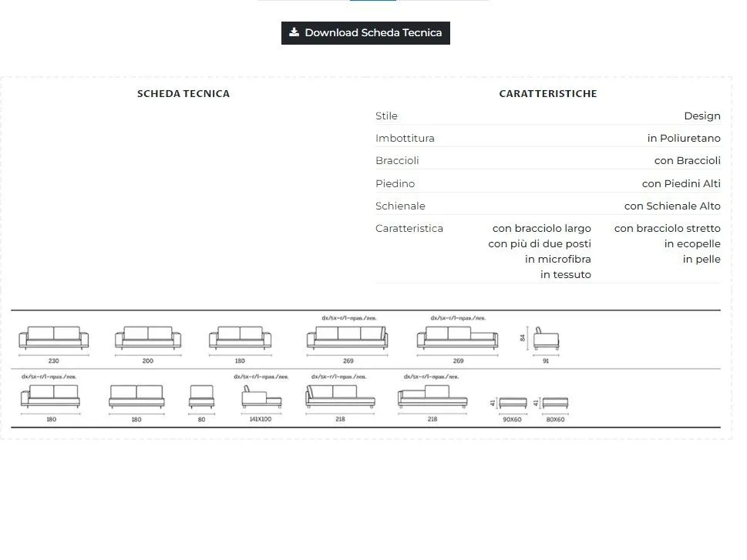Click the 'in Poliuretano' padding value
Screen dimensions: 747x560
[684, 139]
